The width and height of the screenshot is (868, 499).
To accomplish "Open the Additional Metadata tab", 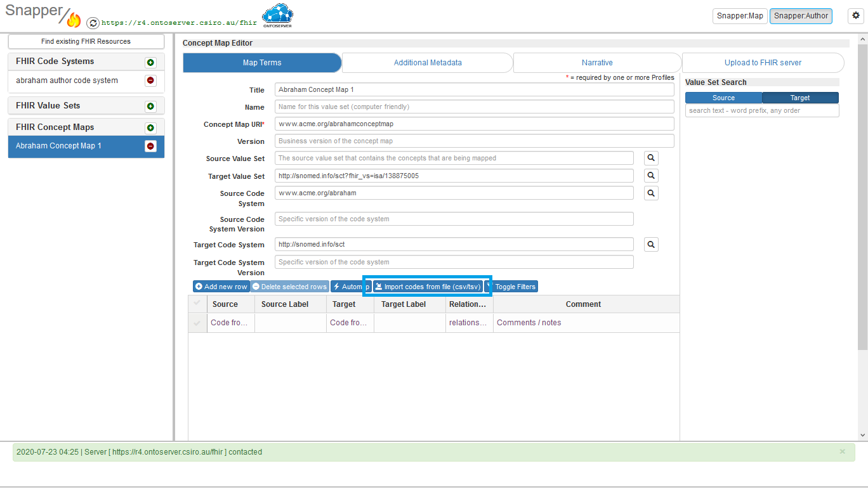I will pyautogui.click(x=428, y=63).
